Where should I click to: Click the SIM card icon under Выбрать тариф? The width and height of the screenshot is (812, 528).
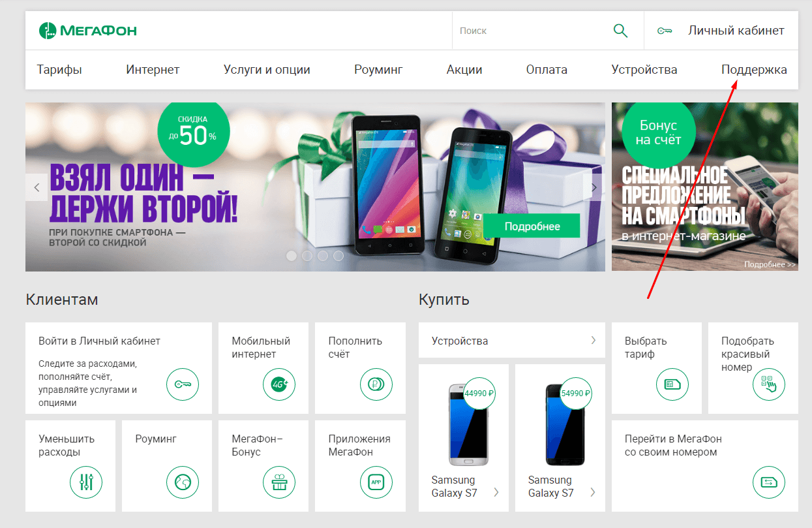(672, 384)
